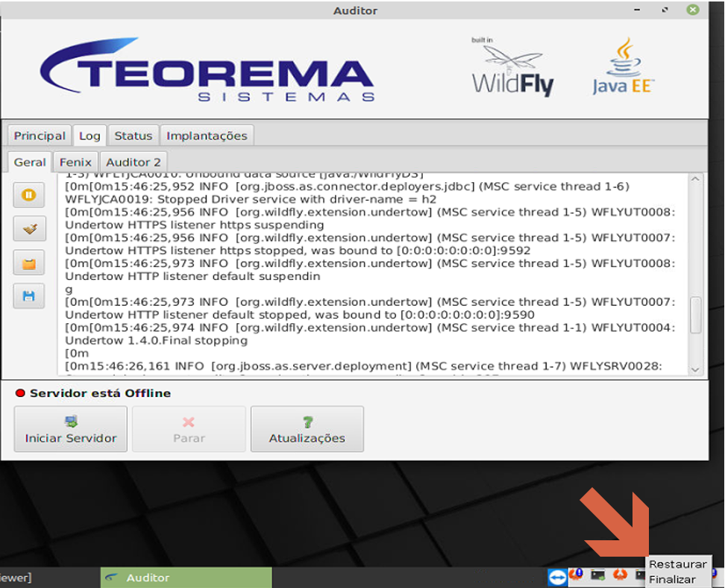The image size is (725, 588).
Task: Click the log vertical scrollbar thumb
Action: point(695,315)
